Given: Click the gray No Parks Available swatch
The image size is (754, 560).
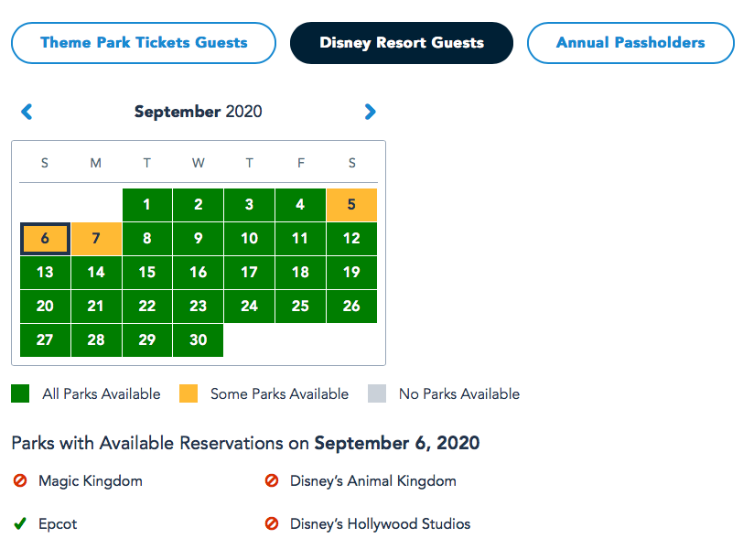Looking at the screenshot, I should click(x=377, y=394).
